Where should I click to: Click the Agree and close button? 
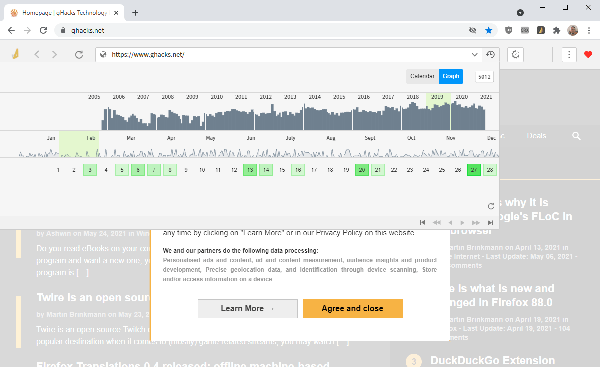click(353, 308)
